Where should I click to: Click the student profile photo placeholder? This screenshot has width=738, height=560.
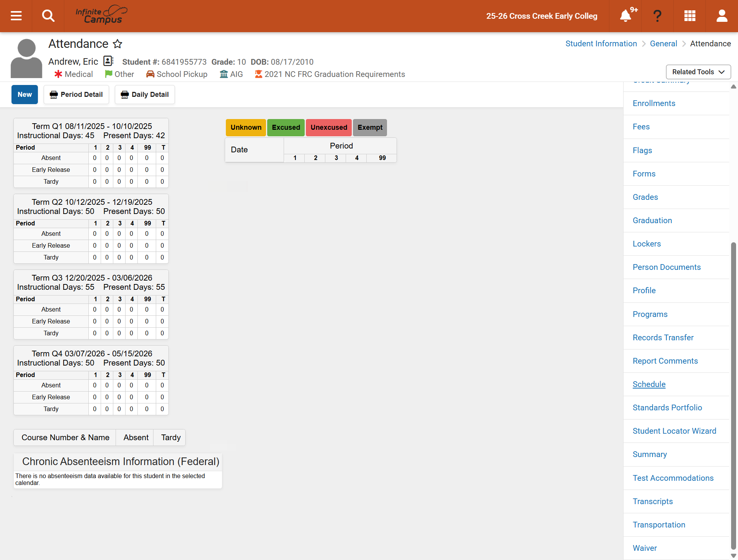26,59
